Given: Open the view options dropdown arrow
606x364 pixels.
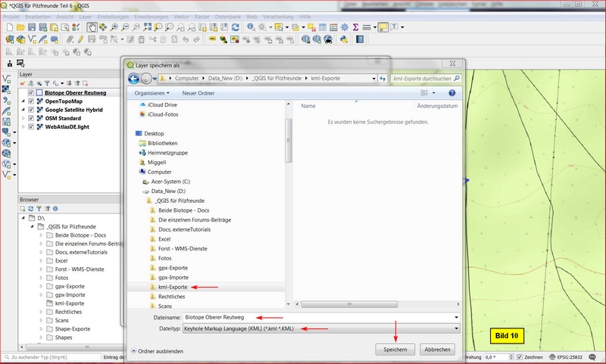Looking at the screenshot, I should (433, 93).
